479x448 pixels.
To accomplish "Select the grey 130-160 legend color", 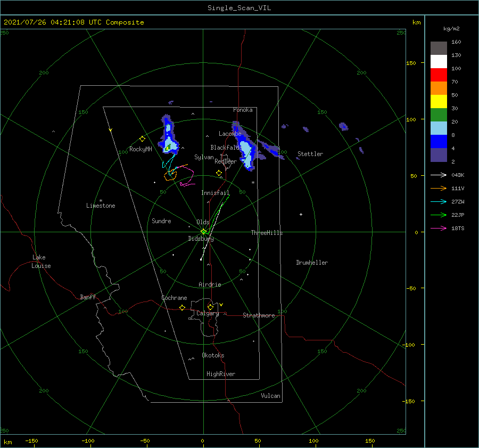I will point(439,48).
